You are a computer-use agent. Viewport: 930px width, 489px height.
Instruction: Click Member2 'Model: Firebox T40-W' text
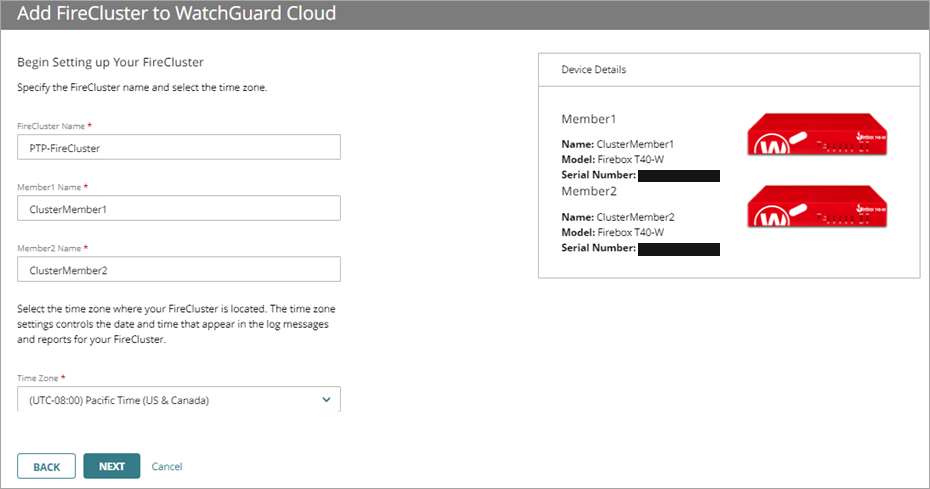(x=613, y=233)
